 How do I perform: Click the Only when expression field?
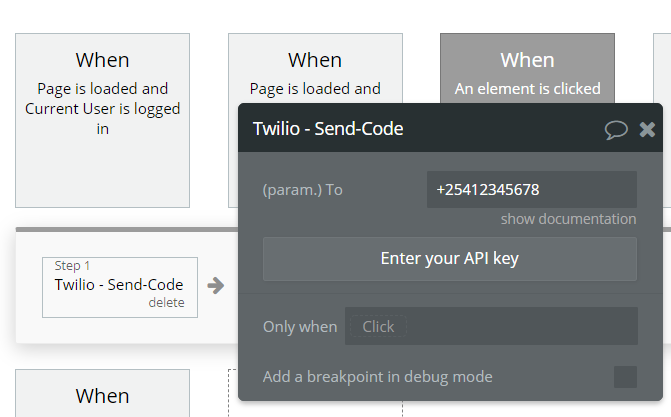pos(491,326)
